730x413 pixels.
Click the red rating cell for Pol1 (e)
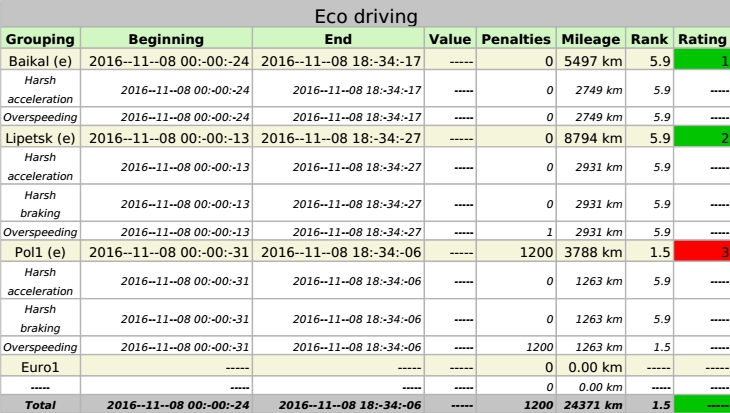702,251
